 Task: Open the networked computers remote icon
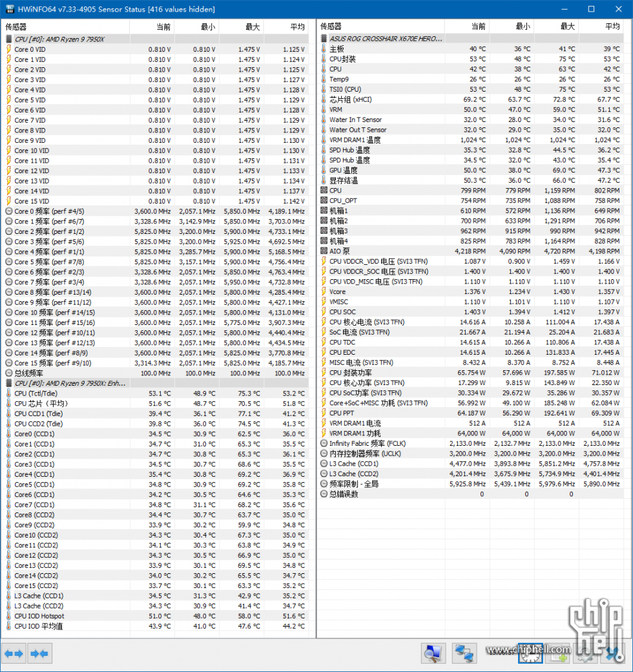[x=464, y=653]
